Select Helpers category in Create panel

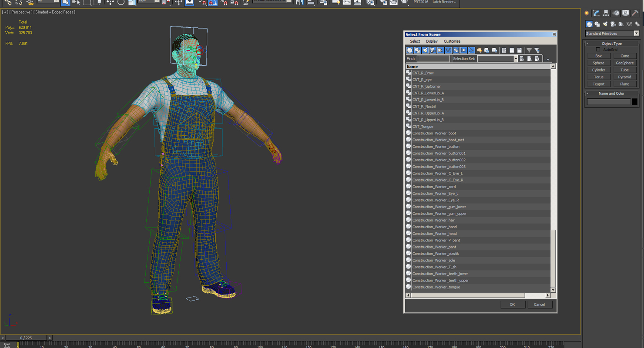pyautogui.click(x=621, y=24)
